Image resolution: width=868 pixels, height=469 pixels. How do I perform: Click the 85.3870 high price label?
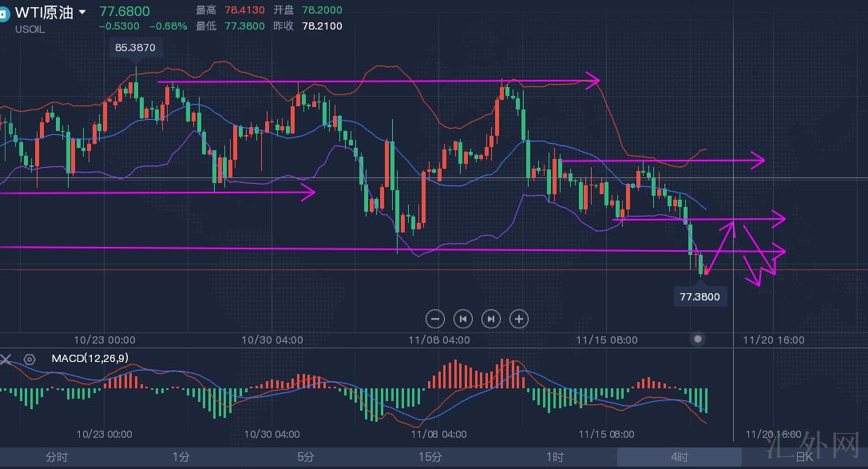(x=135, y=48)
